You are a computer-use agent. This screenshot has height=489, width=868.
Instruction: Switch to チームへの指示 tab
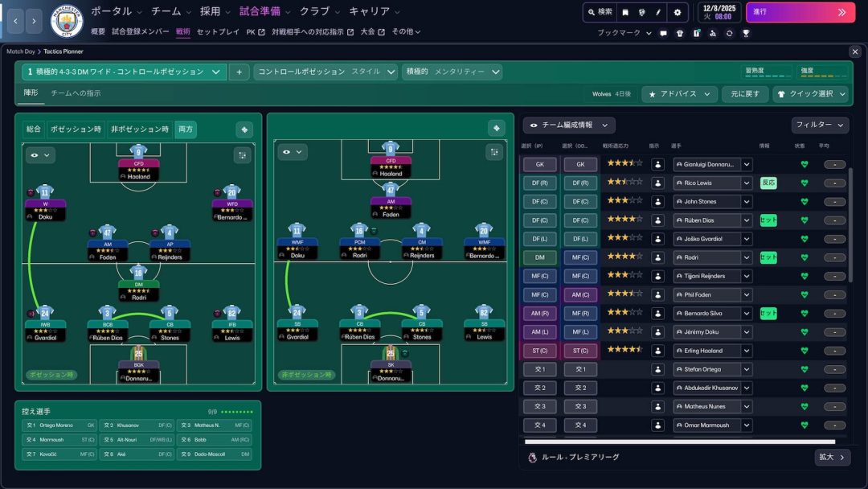(76, 93)
